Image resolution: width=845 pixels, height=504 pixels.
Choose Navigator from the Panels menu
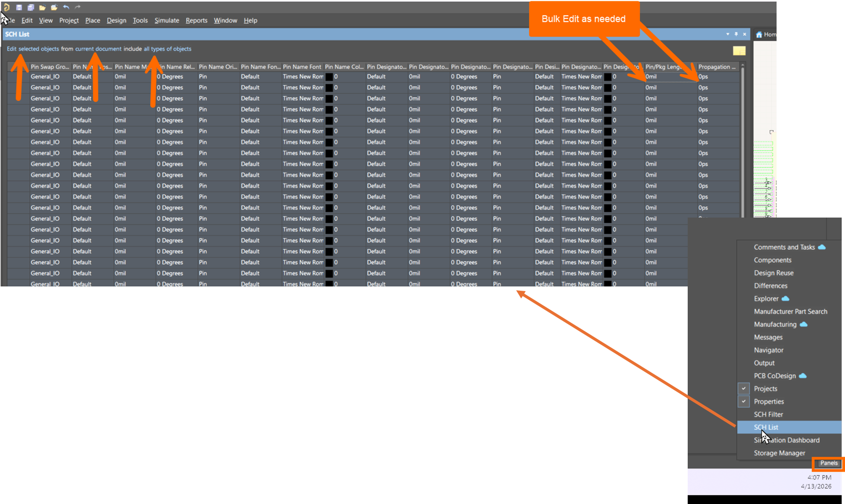point(789,350)
